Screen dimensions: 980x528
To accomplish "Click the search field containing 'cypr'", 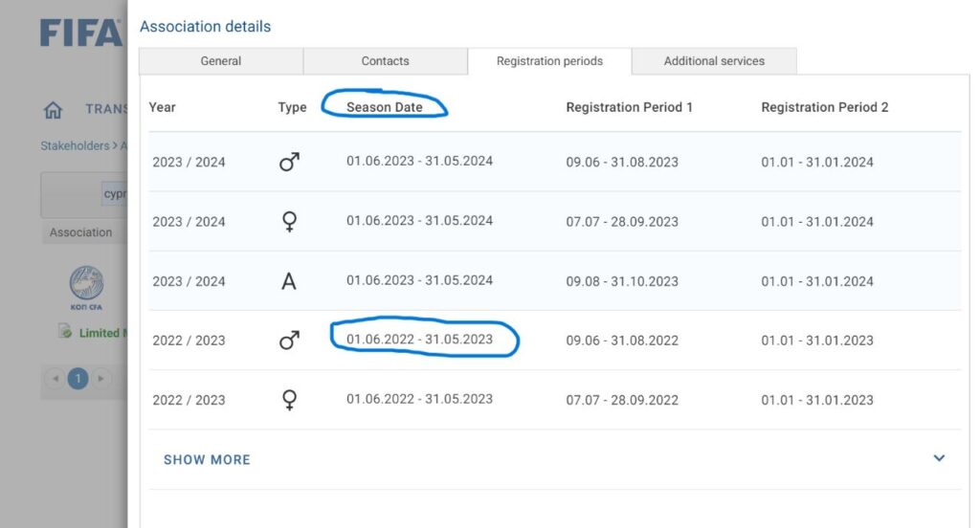I will coord(114,194).
